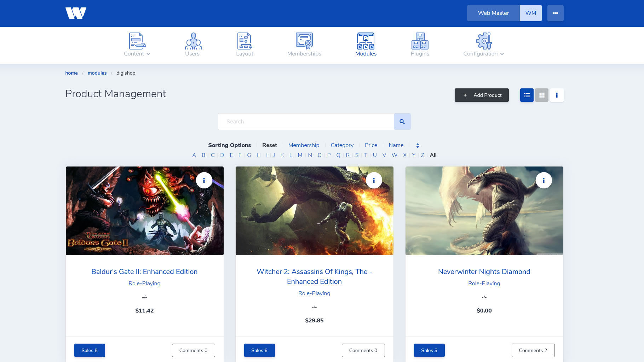The height and width of the screenshot is (362, 644).
Task: Open the top-right header menu button
Action: [556, 13]
